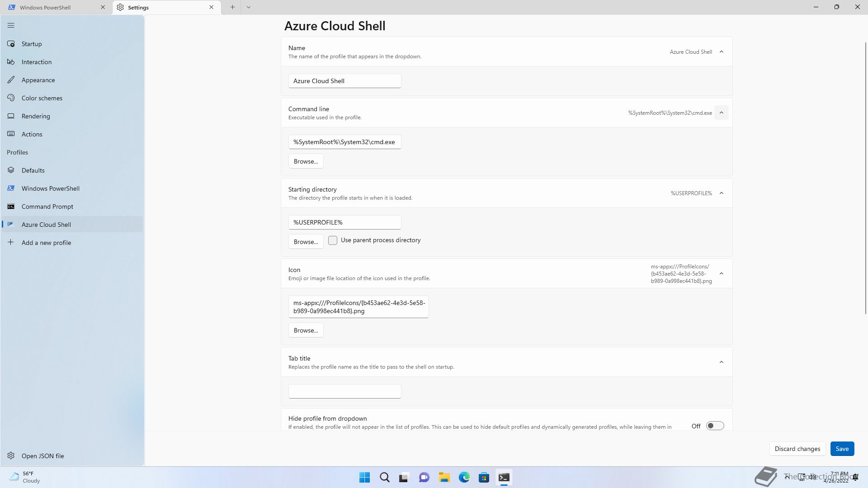Go to Startup settings page
868x488 pixels.
pyautogui.click(x=72, y=44)
